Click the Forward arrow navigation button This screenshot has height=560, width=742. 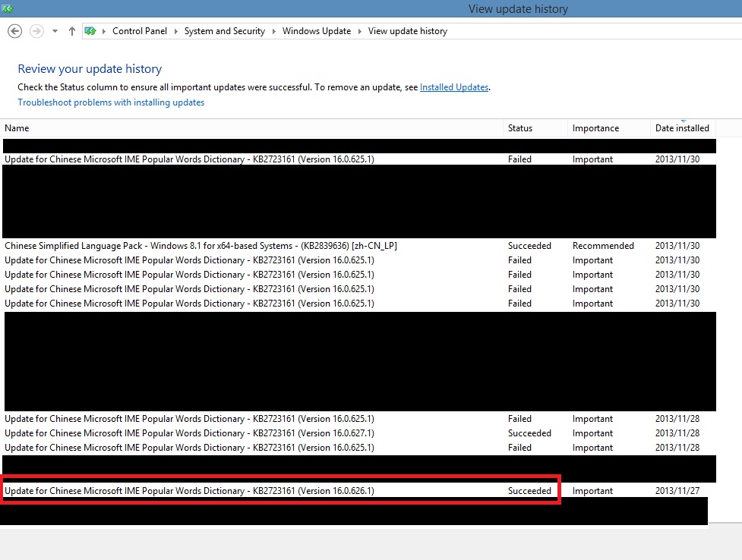coord(36,31)
